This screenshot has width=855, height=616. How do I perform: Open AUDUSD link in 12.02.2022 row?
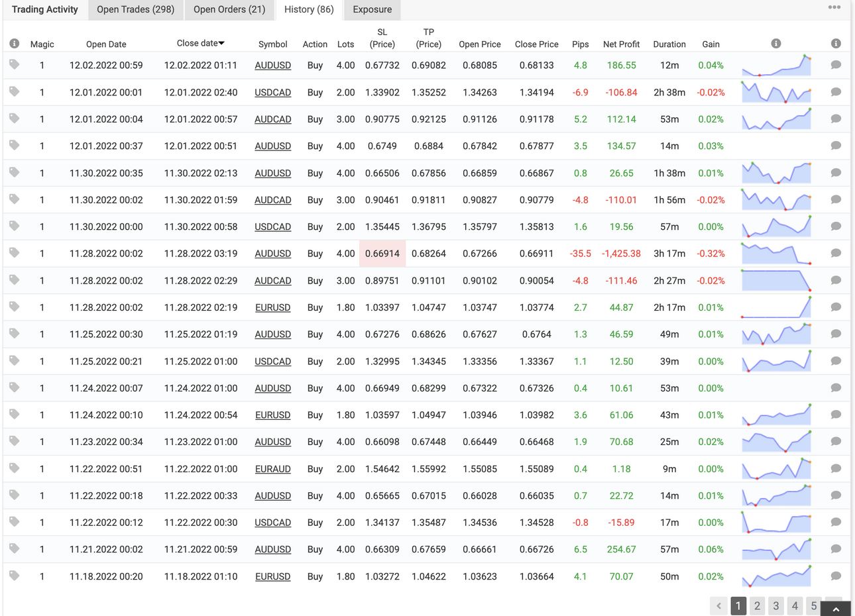tap(273, 66)
